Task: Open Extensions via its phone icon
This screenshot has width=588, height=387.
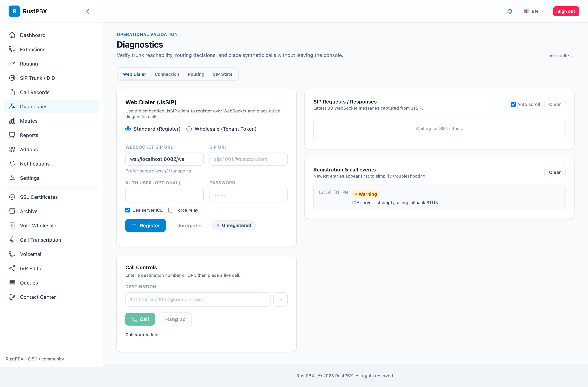Action: click(x=12, y=49)
